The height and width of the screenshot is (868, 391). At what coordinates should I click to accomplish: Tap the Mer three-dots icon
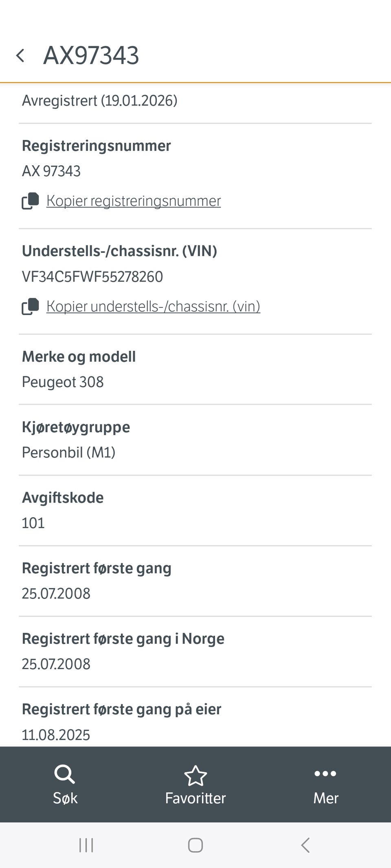coord(325,774)
